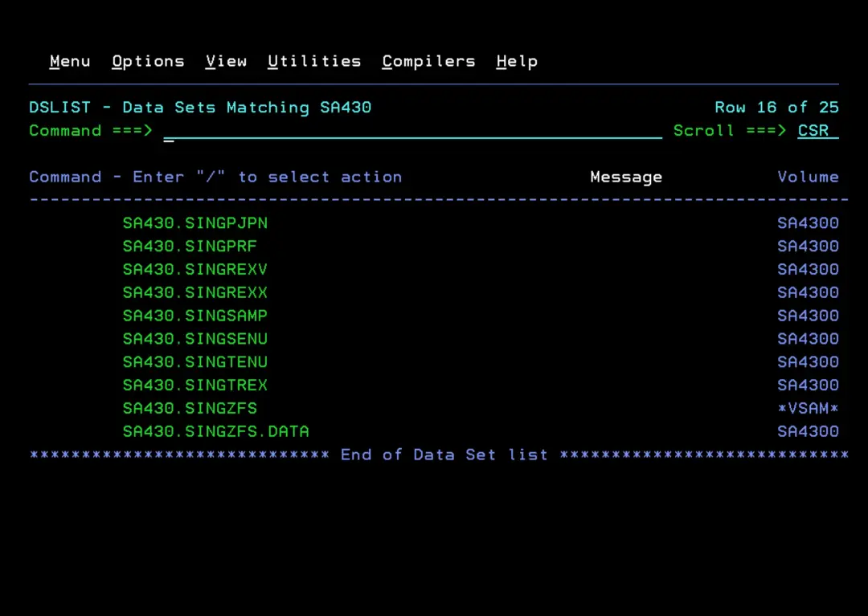Select data set SA430.SINGZFS.DATA

(x=216, y=432)
